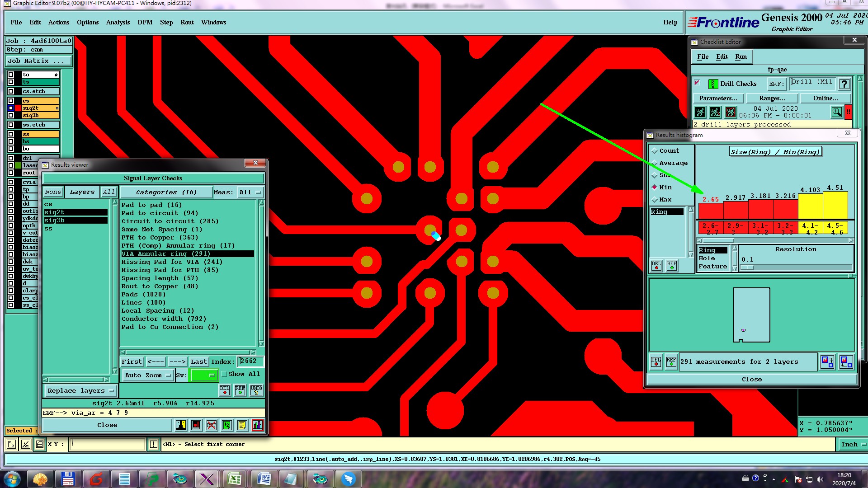Click the REF icon beside UNDO
Image resolution: width=868 pixels, height=488 pixels.
(240, 390)
